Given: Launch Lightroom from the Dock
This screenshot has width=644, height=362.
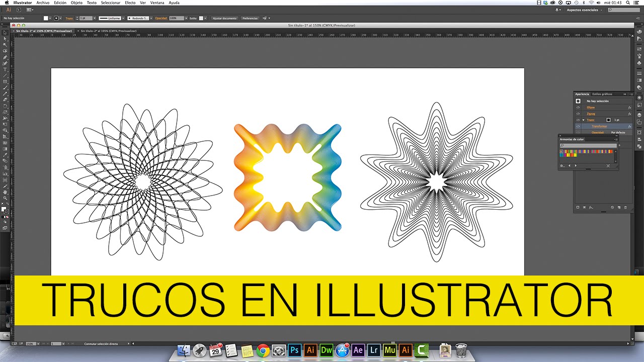Looking at the screenshot, I should [374, 350].
